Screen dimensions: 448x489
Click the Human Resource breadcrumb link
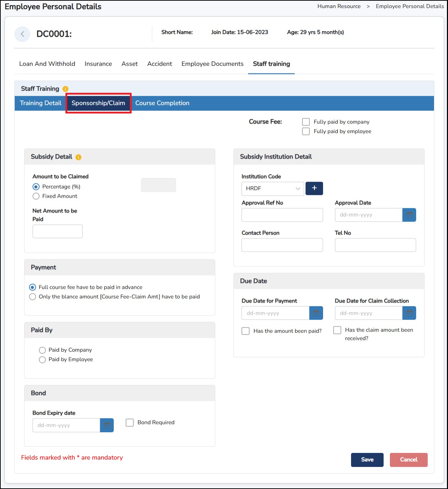click(x=339, y=6)
